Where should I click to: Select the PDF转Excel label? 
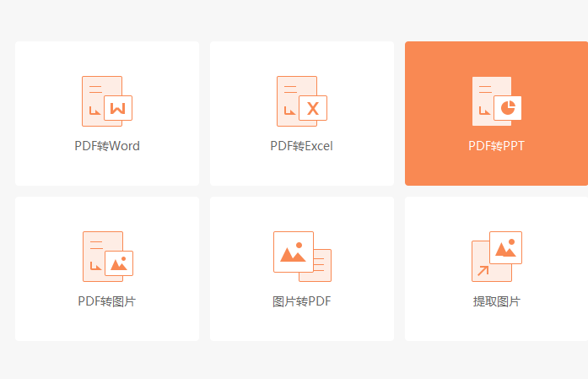[x=301, y=146]
